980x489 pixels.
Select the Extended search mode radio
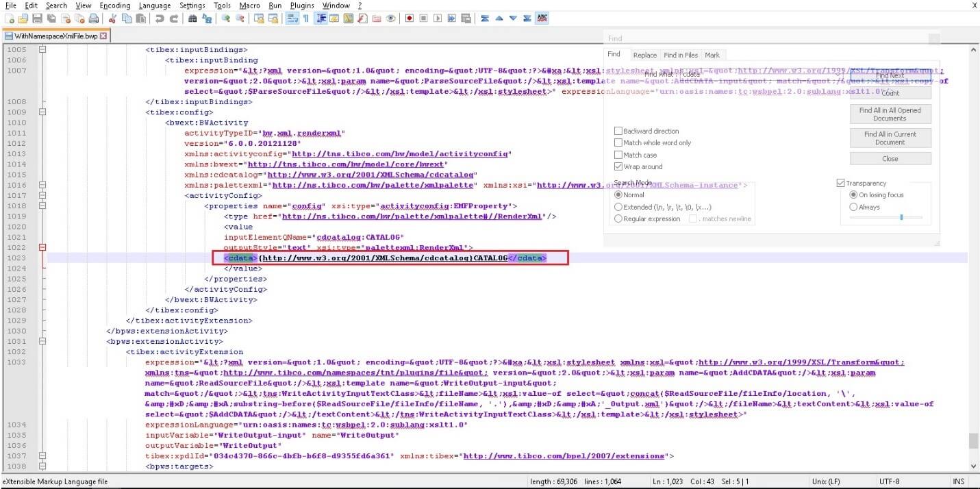coord(618,207)
